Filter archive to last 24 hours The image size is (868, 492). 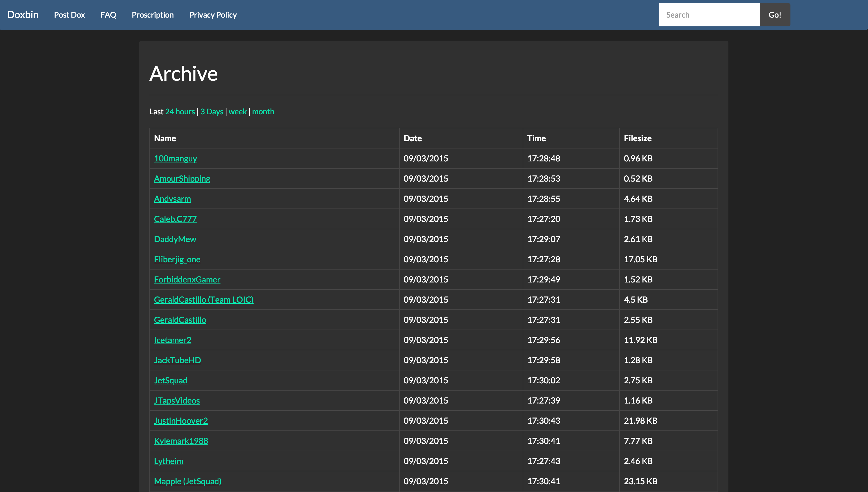click(180, 111)
